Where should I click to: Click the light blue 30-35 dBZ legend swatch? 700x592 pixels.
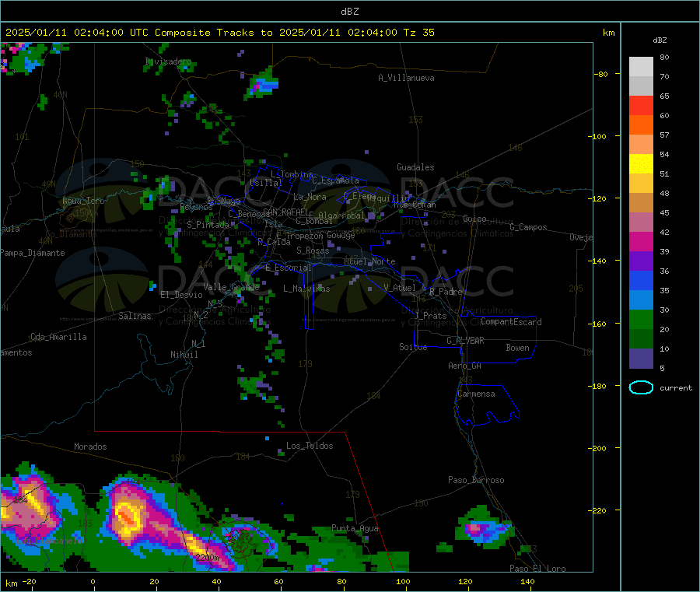[x=641, y=300]
